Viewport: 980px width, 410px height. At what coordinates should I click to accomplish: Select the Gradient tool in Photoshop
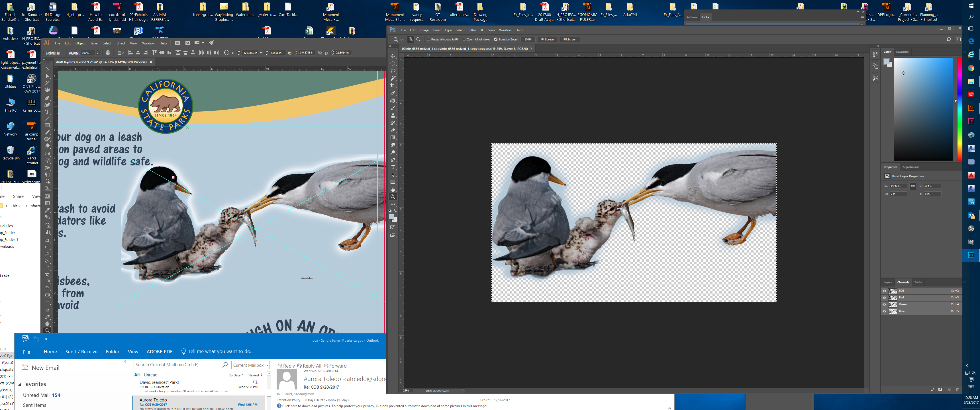393,138
